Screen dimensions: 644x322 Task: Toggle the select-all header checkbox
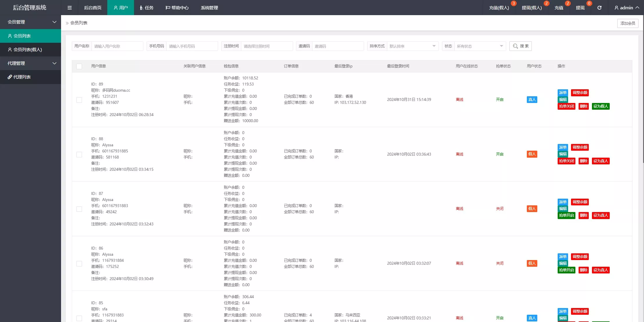[x=79, y=66]
